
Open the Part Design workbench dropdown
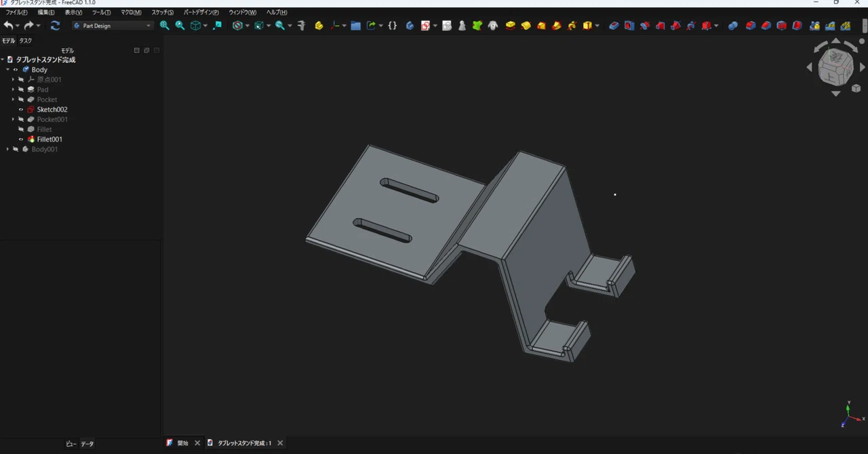click(x=113, y=26)
